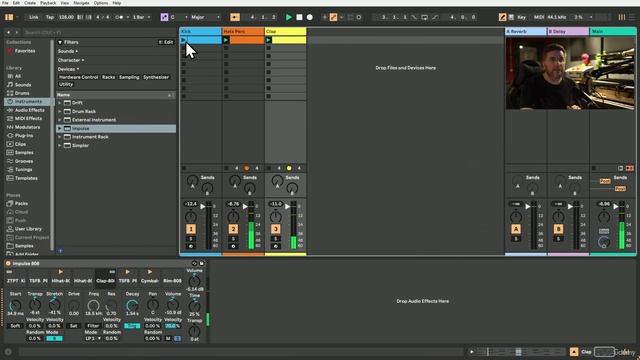Select MIDI Effects in the Library sidebar
This screenshot has width=640, height=360.
click(x=28, y=118)
